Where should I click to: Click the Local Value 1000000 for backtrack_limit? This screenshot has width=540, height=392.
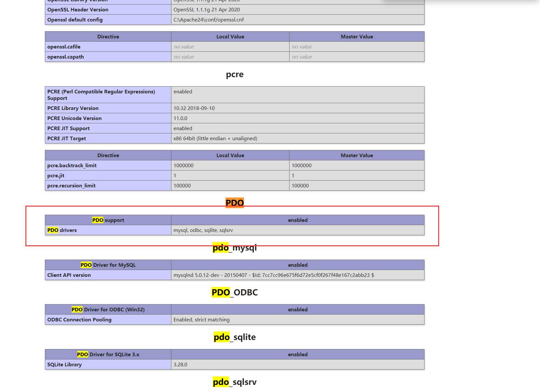(x=183, y=166)
